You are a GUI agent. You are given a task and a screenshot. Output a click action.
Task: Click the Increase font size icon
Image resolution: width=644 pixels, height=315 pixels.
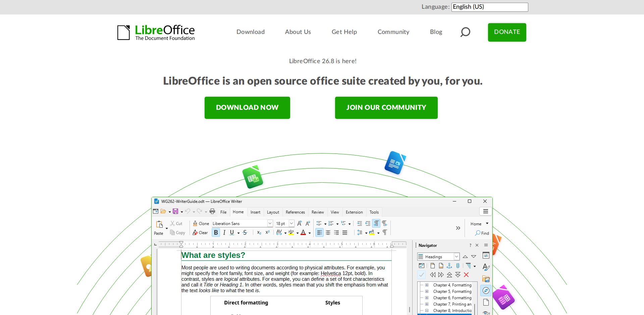pyautogui.click(x=300, y=223)
